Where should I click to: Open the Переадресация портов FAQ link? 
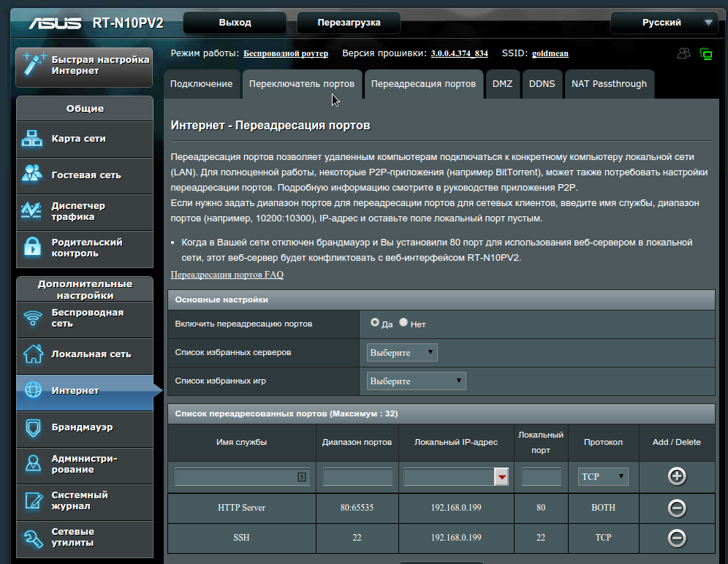pos(227,275)
